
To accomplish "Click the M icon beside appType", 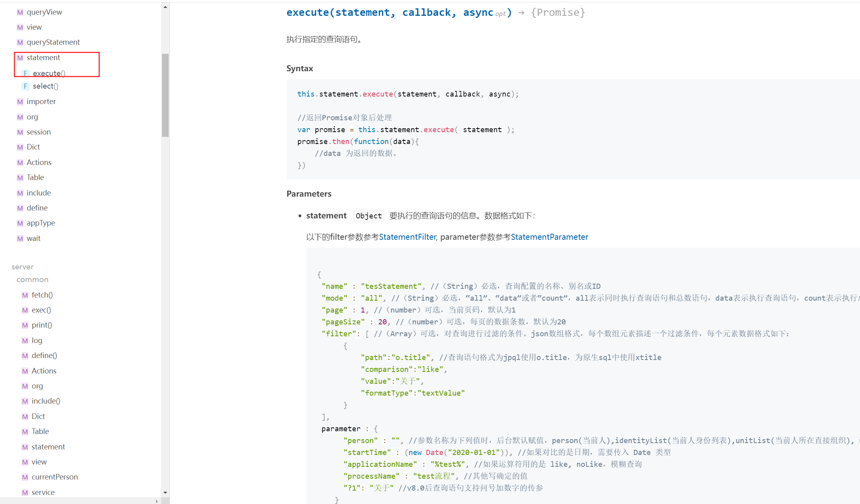I will tap(20, 223).
